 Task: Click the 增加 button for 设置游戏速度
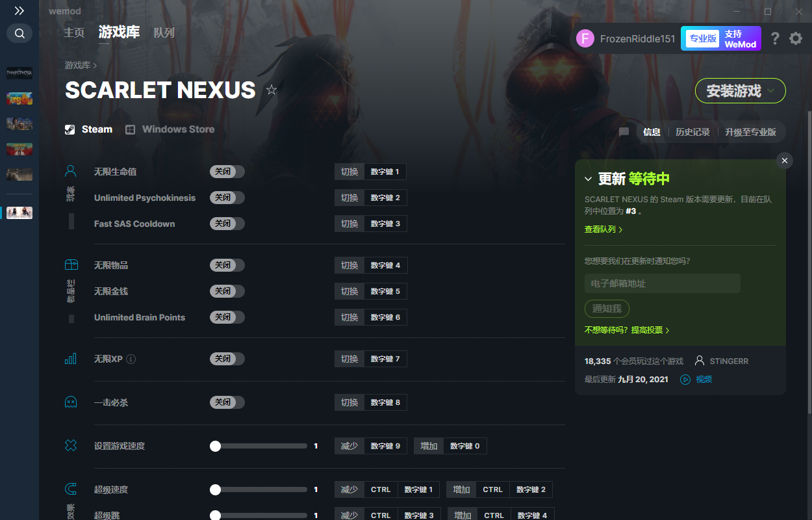coord(429,446)
